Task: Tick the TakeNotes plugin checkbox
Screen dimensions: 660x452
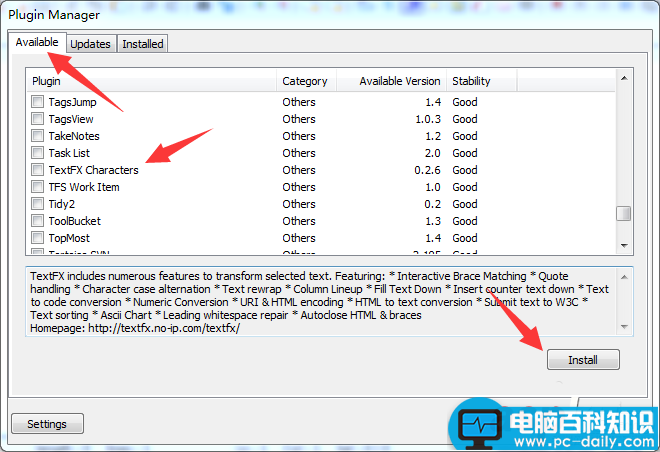Action: 37,136
